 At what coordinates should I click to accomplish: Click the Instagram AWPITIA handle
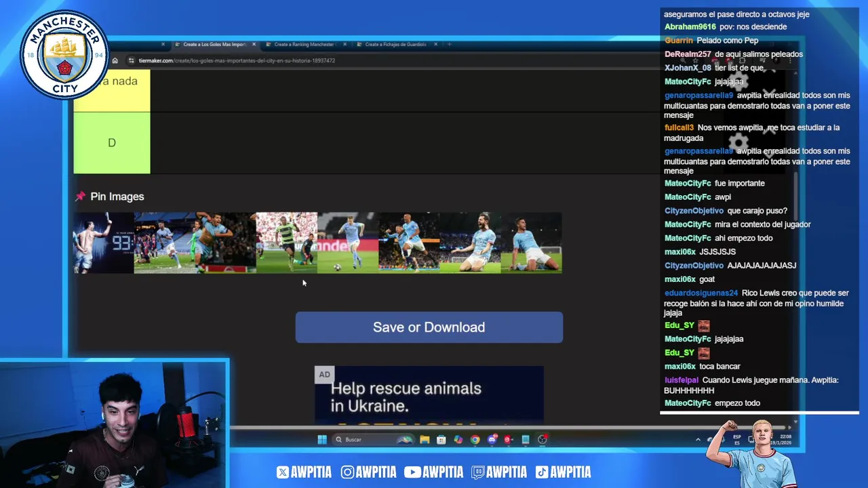pos(368,472)
